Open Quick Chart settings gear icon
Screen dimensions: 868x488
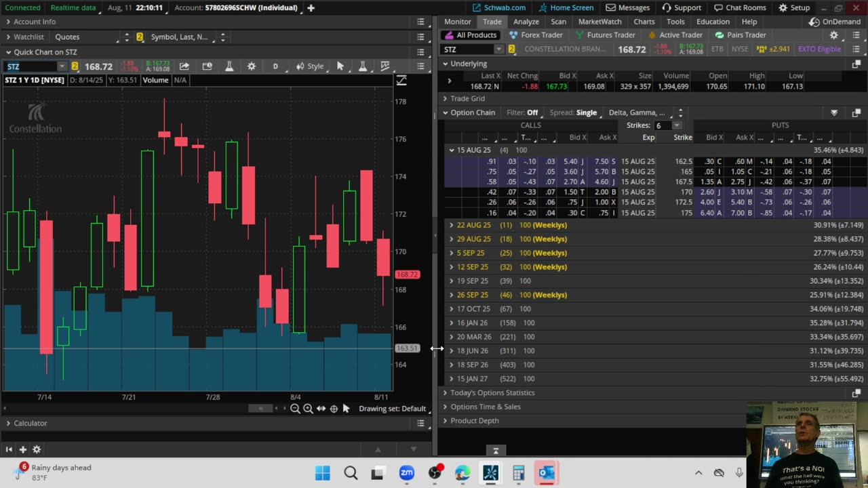point(252,66)
